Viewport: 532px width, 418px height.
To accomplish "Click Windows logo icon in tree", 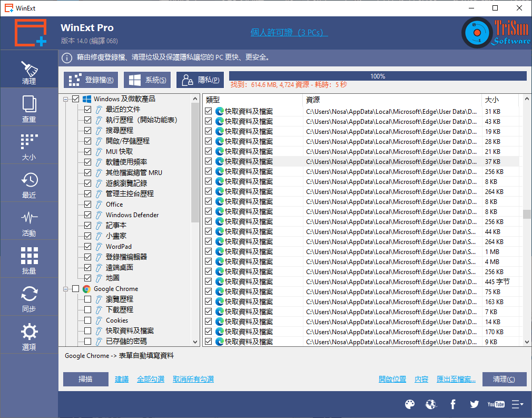I will coord(86,99).
